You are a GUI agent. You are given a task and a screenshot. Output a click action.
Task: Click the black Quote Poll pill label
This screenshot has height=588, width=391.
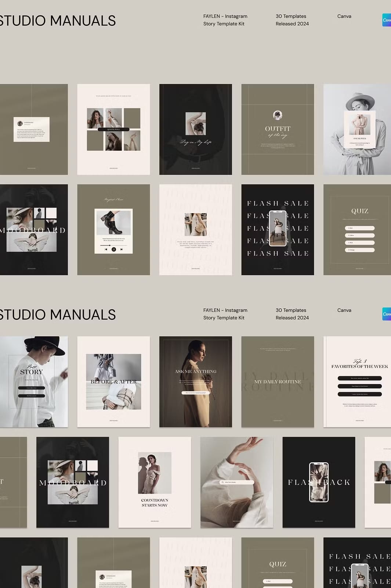pos(113,129)
